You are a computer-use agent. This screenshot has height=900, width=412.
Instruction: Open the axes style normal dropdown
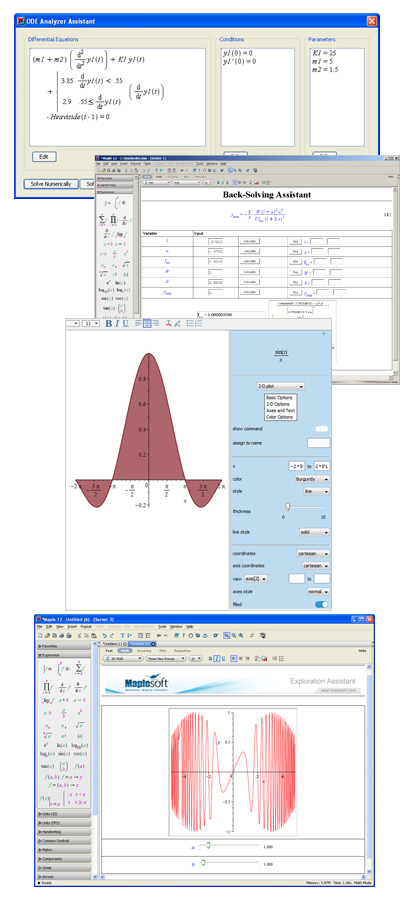coord(318,591)
